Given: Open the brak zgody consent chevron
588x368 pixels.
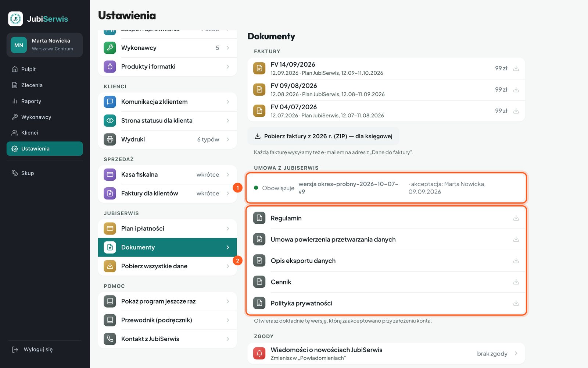Looking at the screenshot, I should pyautogui.click(x=516, y=354).
